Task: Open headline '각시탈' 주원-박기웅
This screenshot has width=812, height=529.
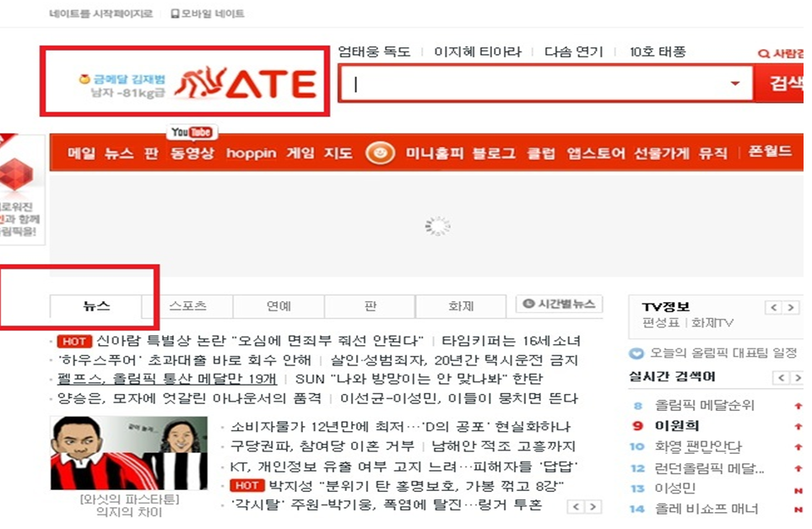Action: 386,505
